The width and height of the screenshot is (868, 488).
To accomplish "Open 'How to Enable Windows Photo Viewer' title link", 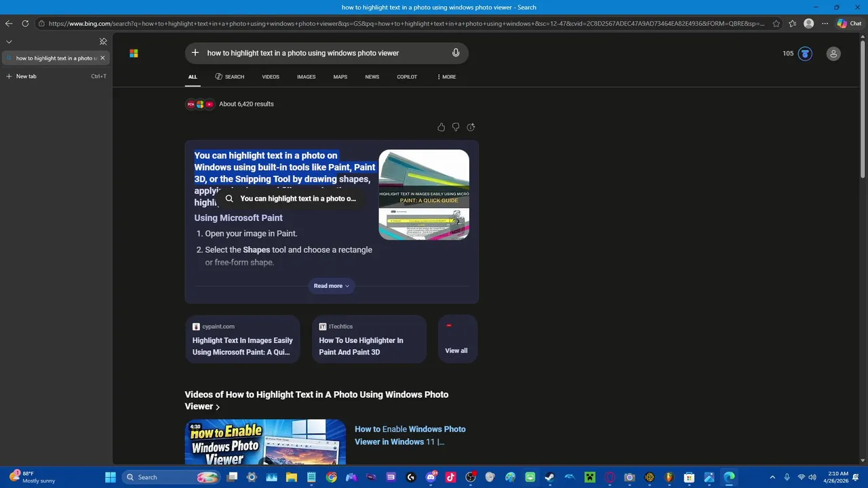I will pos(410,435).
